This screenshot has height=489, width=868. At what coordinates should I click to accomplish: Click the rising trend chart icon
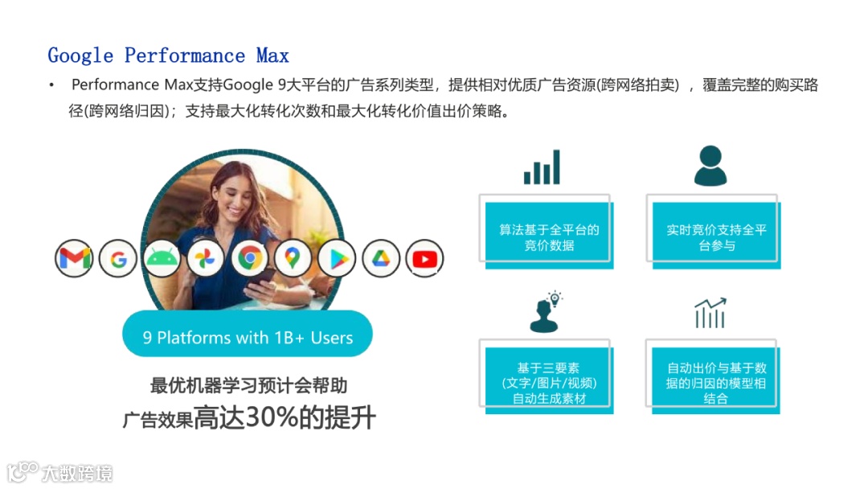(x=710, y=313)
